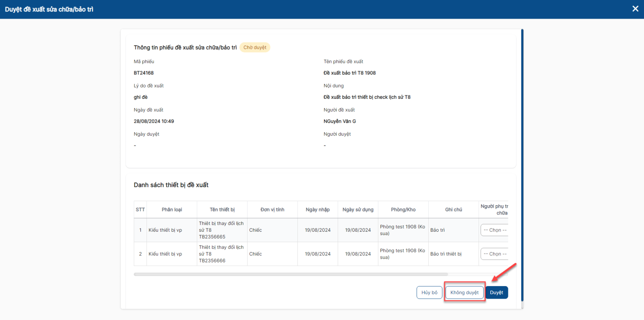Select the STT column header
Screen dimensions: 644x320
[x=140, y=210]
